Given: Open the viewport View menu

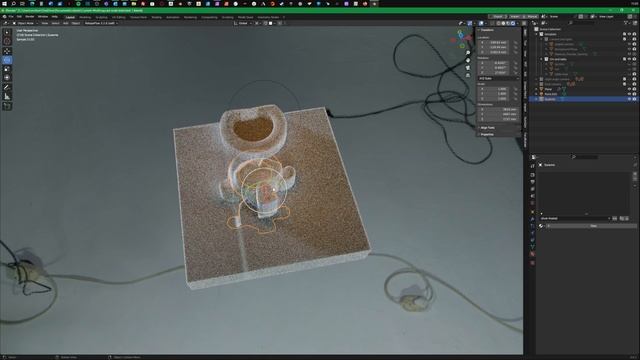Looking at the screenshot, I should click(x=44, y=23).
